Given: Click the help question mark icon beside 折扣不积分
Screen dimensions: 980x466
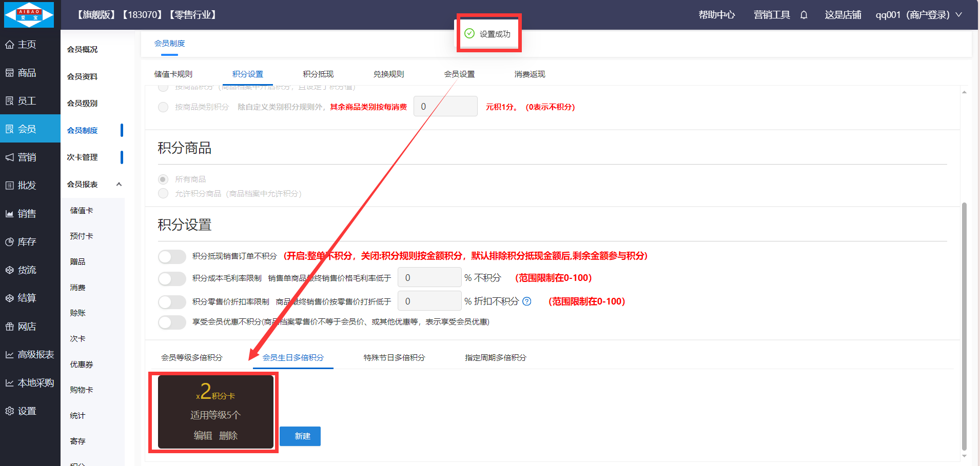Looking at the screenshot, I should (527, 301).
